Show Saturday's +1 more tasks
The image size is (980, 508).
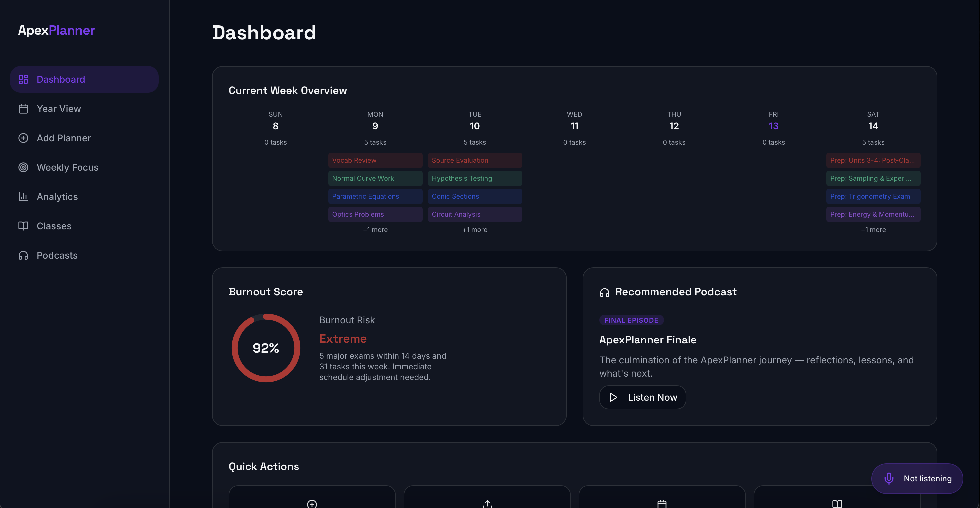click(x=873, y=229)
